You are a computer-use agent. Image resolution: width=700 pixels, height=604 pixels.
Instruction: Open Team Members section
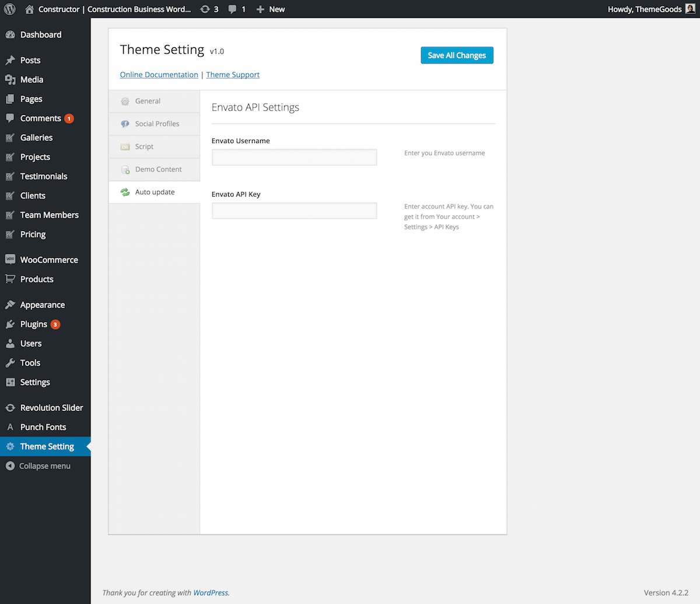click(x=49, y=215)
